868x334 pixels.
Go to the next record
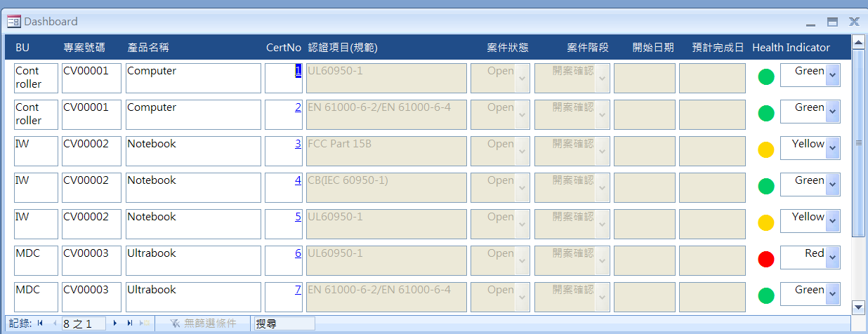115,323
